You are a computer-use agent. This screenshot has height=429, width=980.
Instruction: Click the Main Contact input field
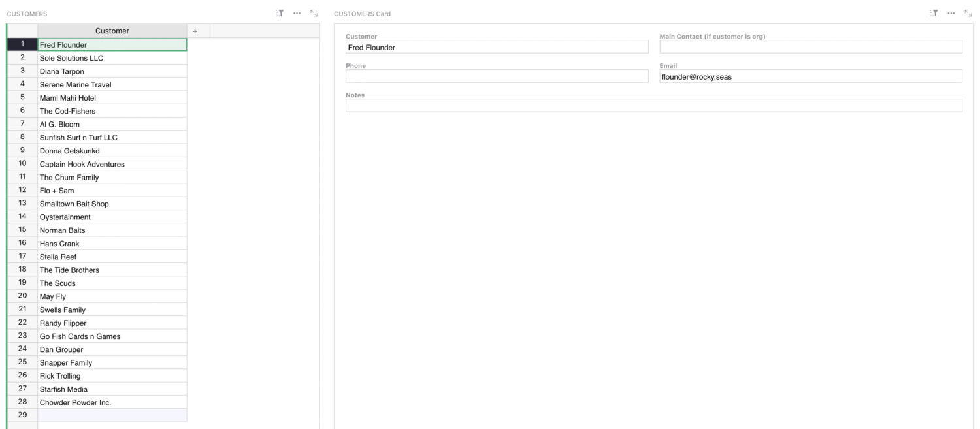tap(811, 47)
